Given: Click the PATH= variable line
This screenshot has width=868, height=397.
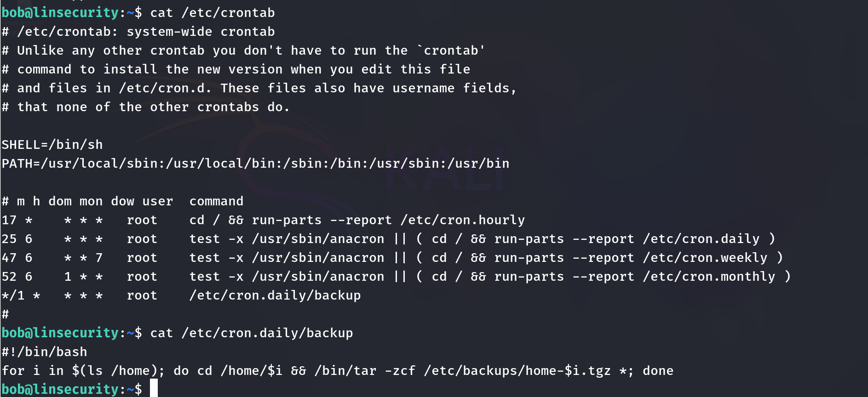Looking at the screenshot, I should (255, 164).
